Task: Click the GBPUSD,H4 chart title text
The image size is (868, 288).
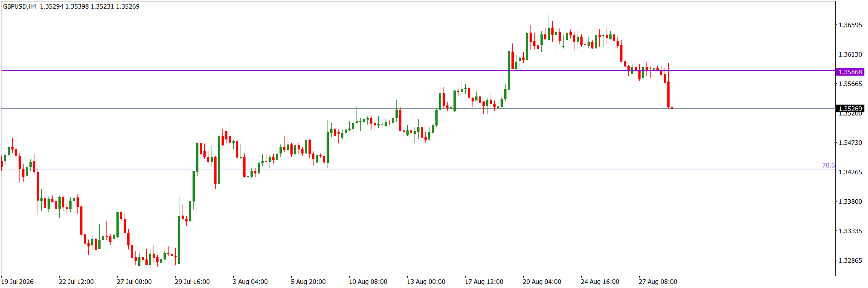Action: (19, 6)
